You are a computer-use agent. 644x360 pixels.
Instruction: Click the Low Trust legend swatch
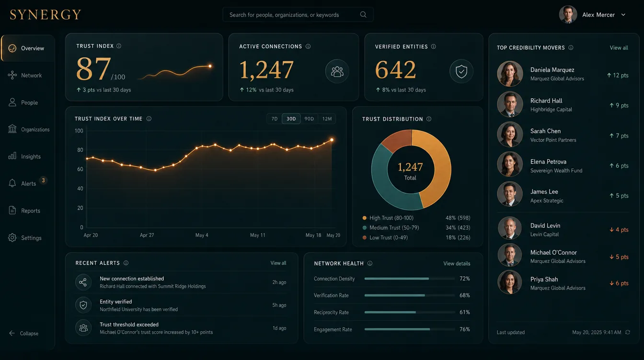coord(365,237)
